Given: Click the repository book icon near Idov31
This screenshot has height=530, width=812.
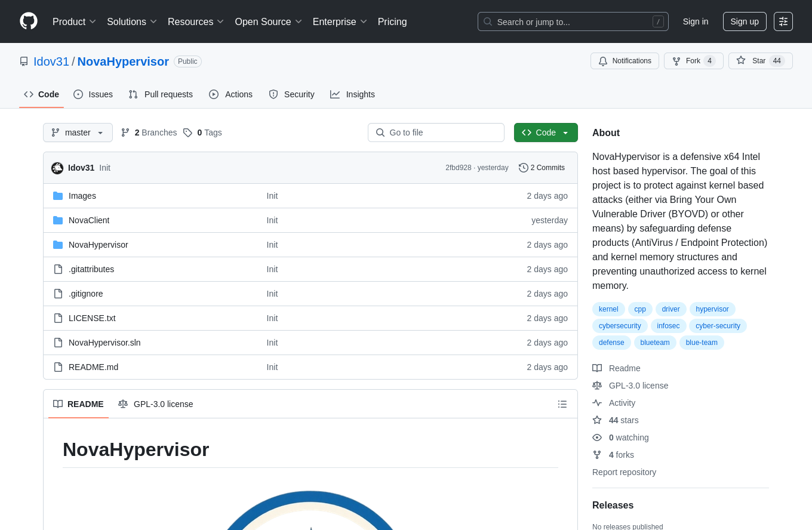Looking at the screenshot, I should (x=24, y=61).
